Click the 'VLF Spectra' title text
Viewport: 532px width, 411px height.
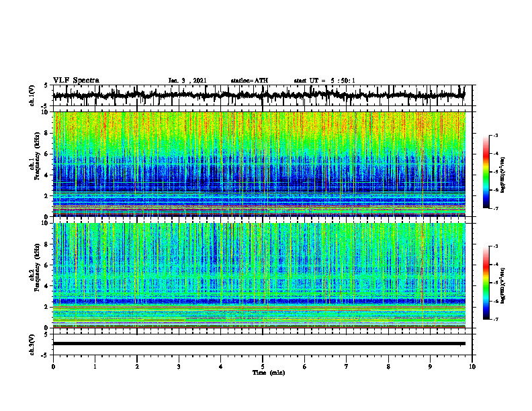click(x=76, y=81)
